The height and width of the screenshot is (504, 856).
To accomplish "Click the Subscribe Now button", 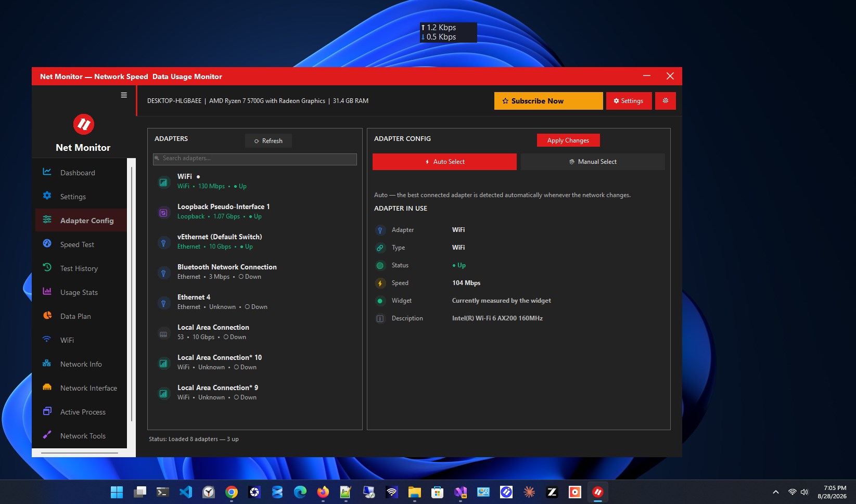I will pos(548,101).
